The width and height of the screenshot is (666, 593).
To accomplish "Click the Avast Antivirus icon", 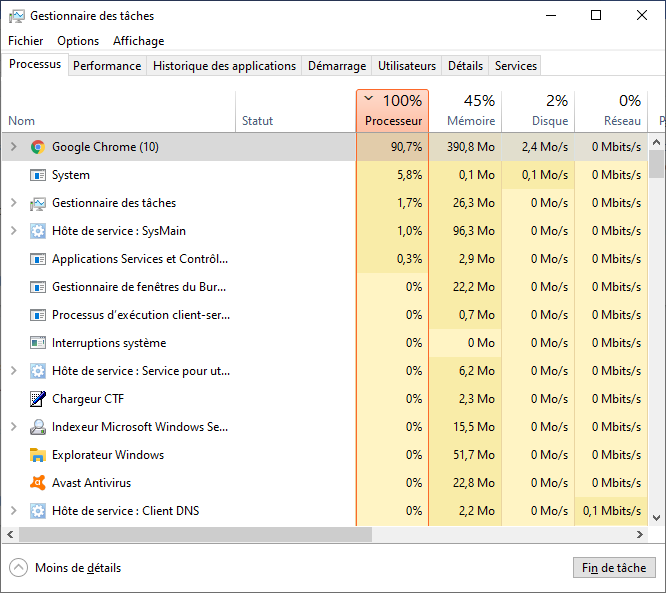I will (x=38, y=483).
